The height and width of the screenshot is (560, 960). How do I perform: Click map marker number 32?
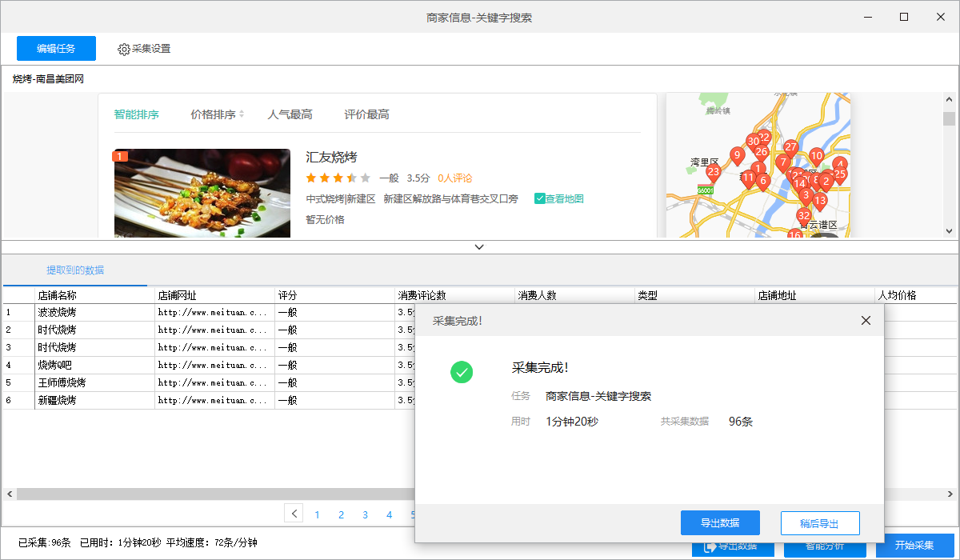pos(804,218)
